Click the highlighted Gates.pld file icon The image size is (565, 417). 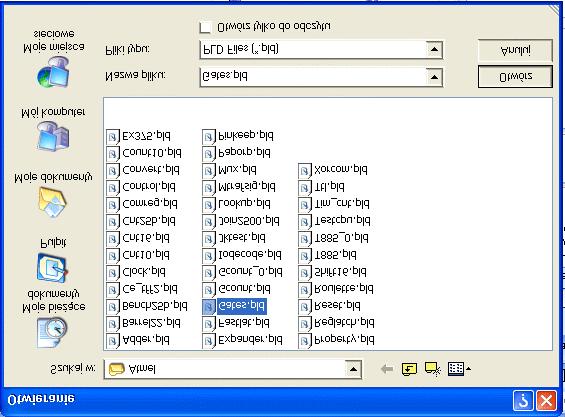209,306
